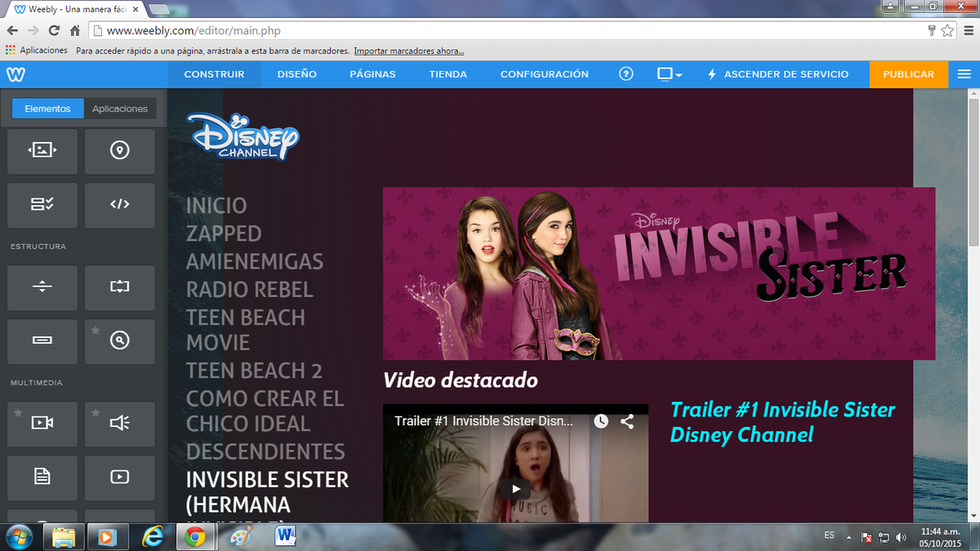The width and height of the screenshot is (980, 551).
Task: Open Internet Explorer from the taskbar
Action: [x=152, y=536]
